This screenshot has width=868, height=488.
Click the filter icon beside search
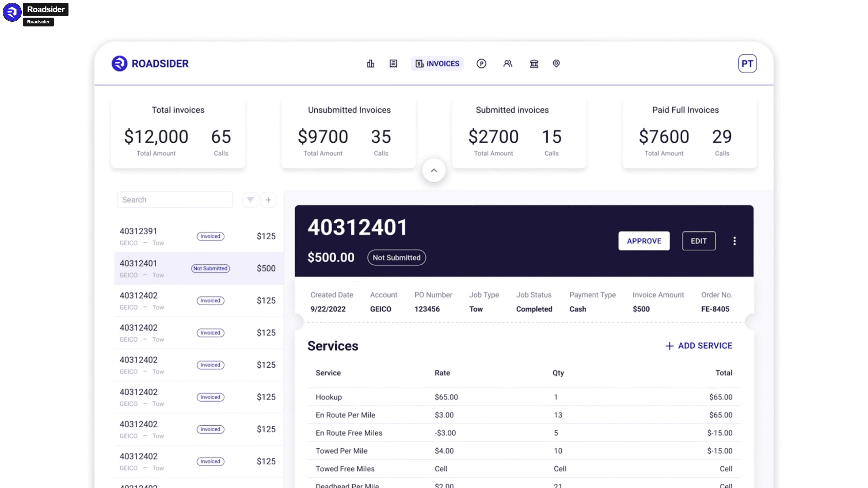coord(250,200)
